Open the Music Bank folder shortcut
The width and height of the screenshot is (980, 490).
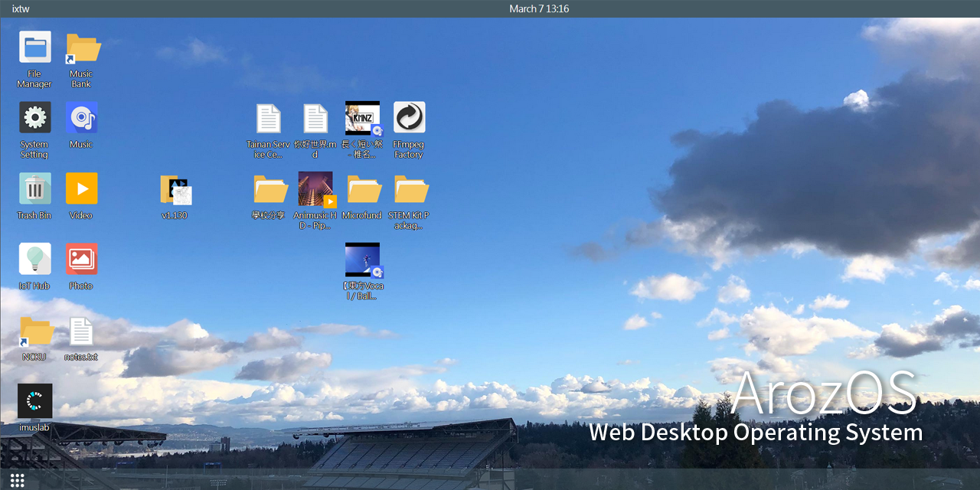(81, 47)
